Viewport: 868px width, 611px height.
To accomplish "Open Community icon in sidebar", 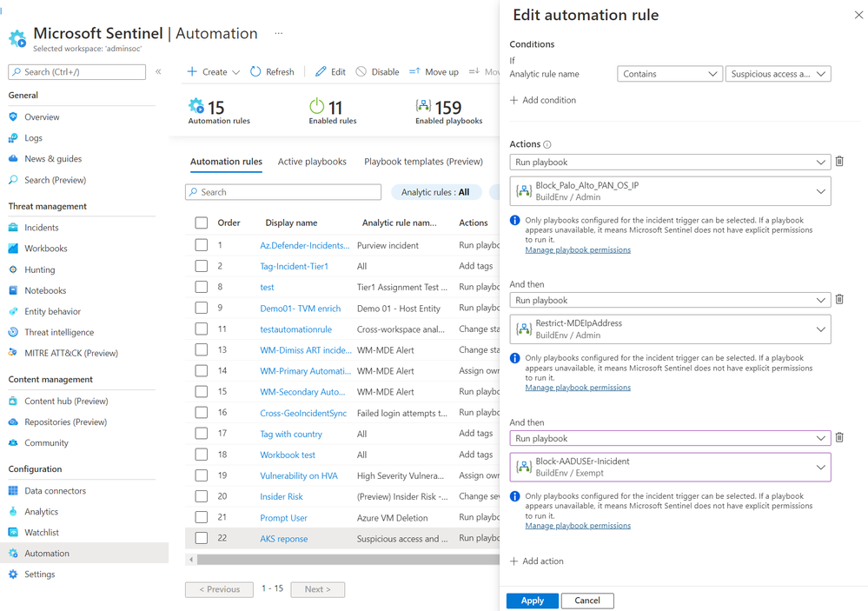I will [x=13, y=442].
